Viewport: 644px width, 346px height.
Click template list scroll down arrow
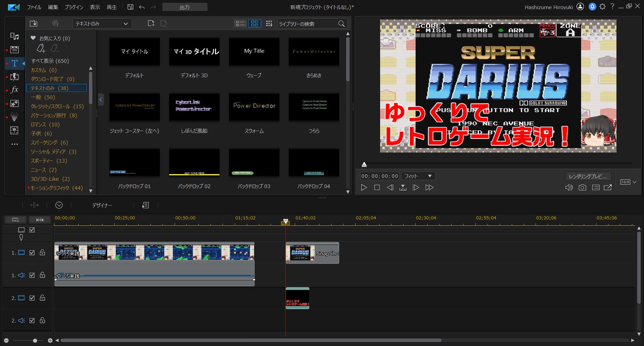[348, 192]
